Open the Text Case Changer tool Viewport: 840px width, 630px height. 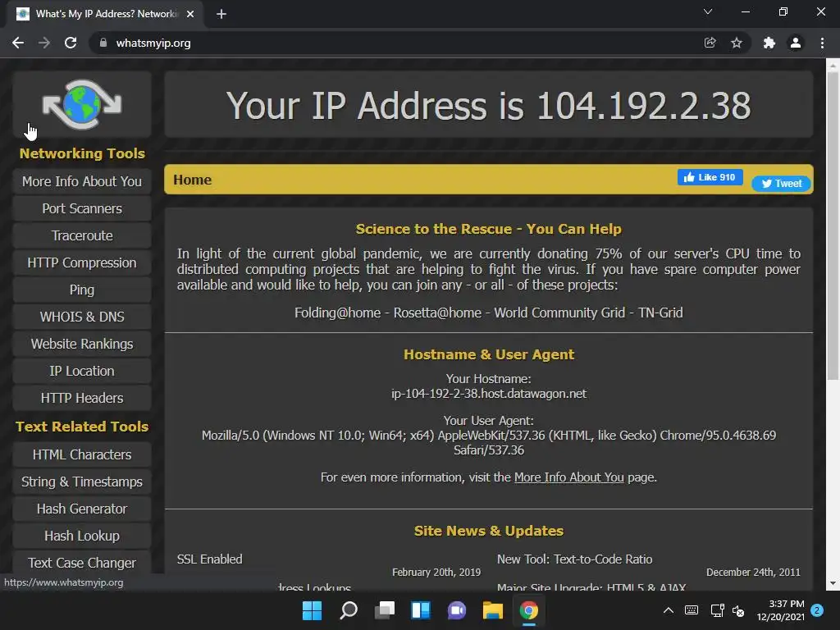tap(82, 563)
